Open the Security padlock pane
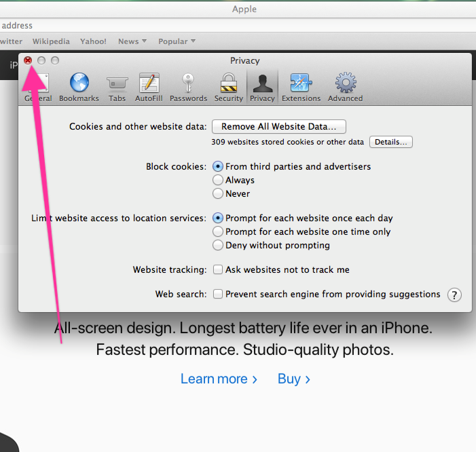The height and width of the screenshot is (452, 476). (x=229, y=88)
